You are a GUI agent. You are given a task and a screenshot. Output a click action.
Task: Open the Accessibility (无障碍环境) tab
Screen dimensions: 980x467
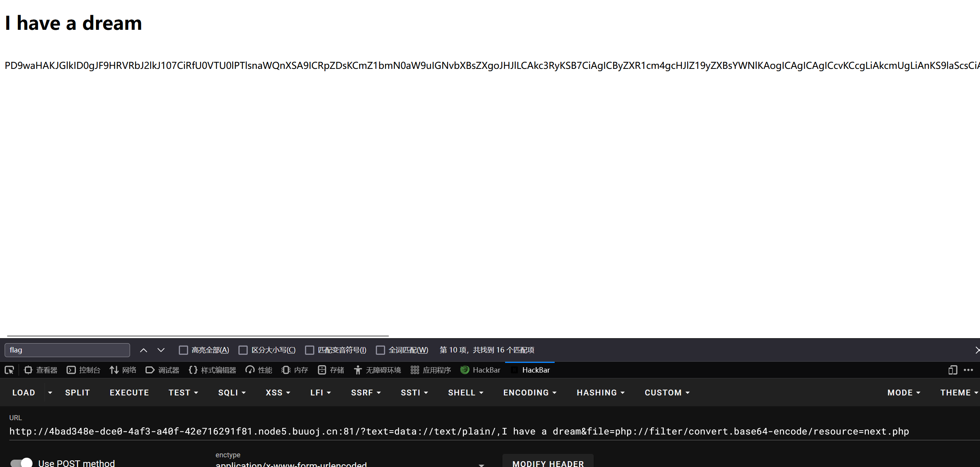[x=377, y=370]
